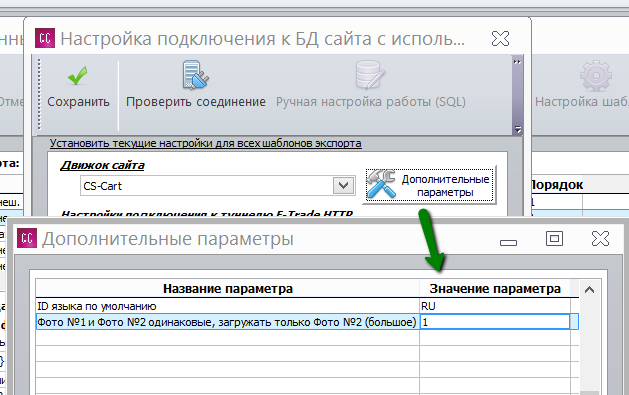This screenshot has width=629, height=395.
Task: Click the Ручная настройка работы (SQL) database icon
Action: pos(370,75)
